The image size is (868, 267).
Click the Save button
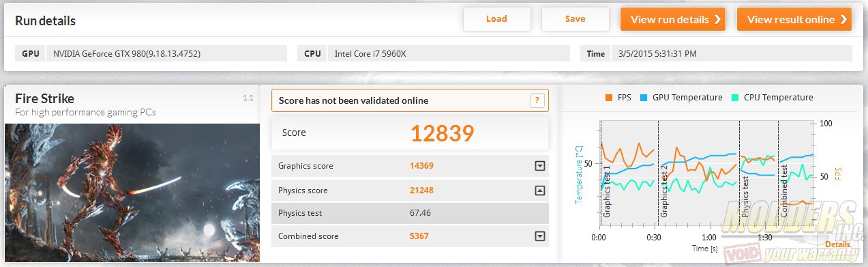click(575, 19)
